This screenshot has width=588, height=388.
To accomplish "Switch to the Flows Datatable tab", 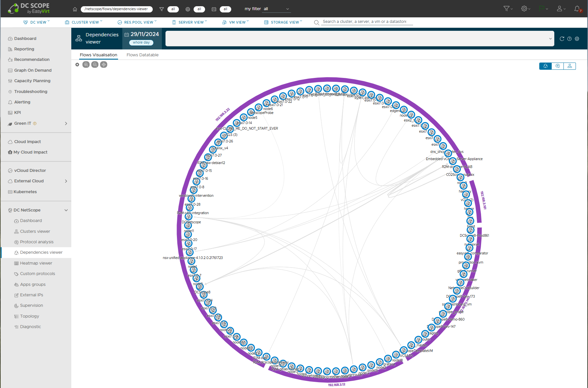I will pos(143,55).
